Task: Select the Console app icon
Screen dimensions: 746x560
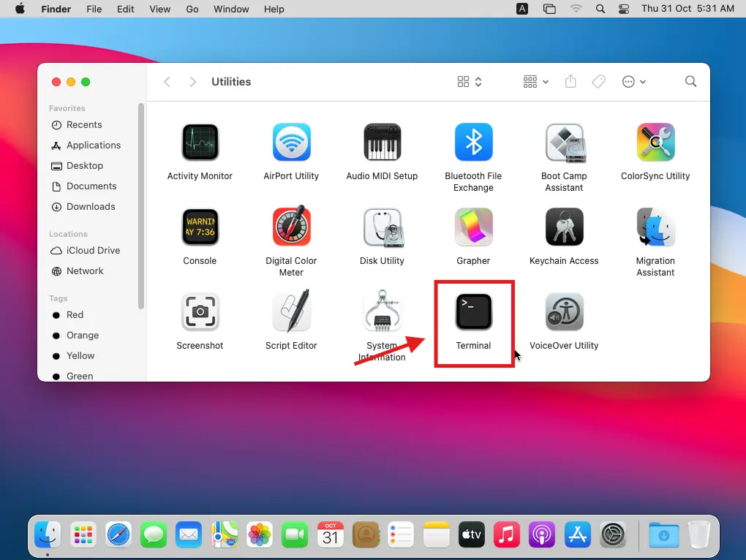Action: (200, 227)
